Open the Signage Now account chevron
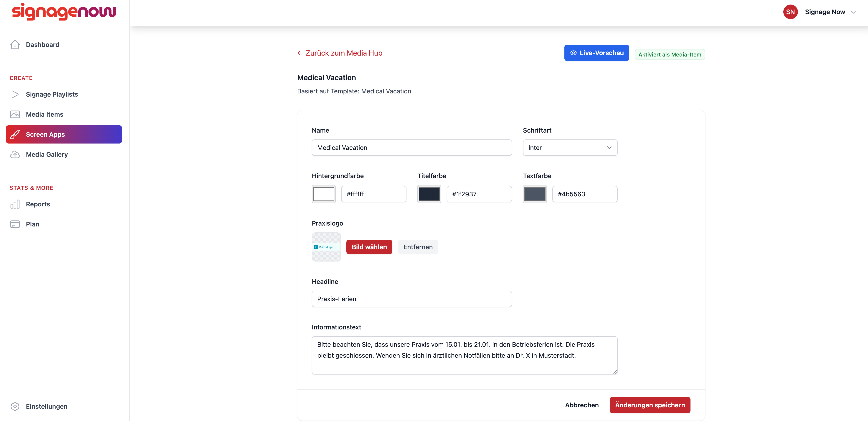Screen dimensions: 868x421 853,12
